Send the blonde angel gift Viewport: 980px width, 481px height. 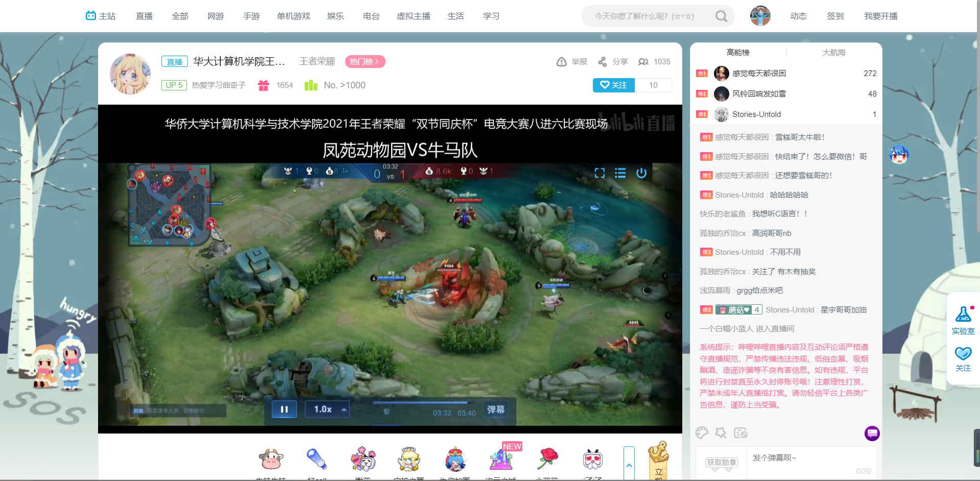[x=409, y=459]
